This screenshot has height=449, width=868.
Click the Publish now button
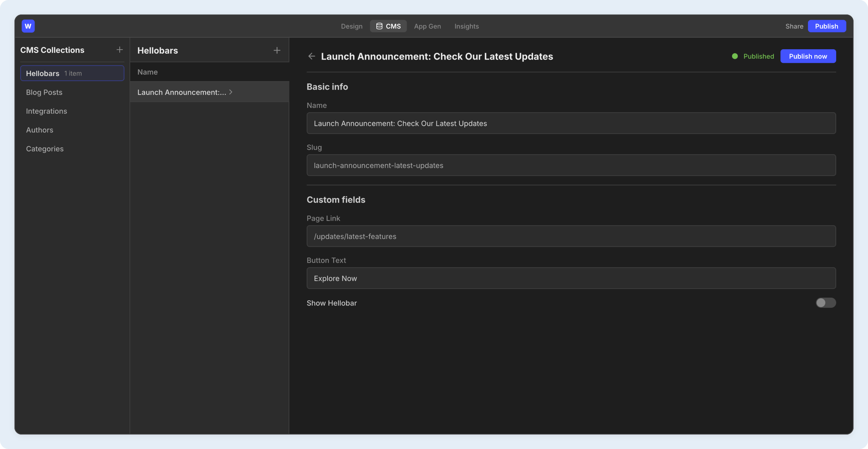point(808,56)
